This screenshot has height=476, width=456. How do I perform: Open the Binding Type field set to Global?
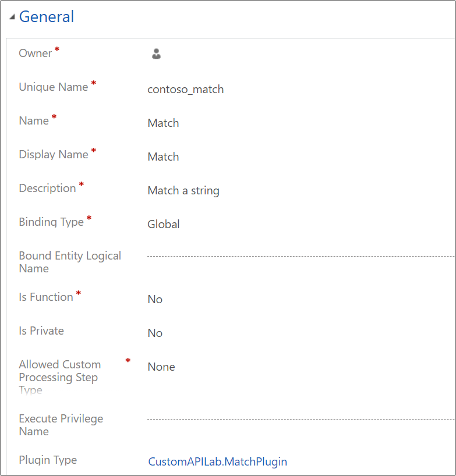click(163, 224)
